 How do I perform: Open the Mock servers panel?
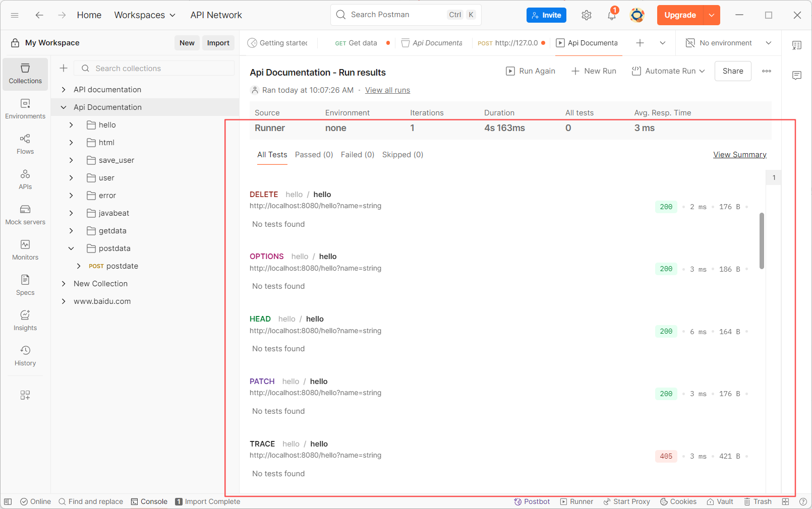[25, 215]
